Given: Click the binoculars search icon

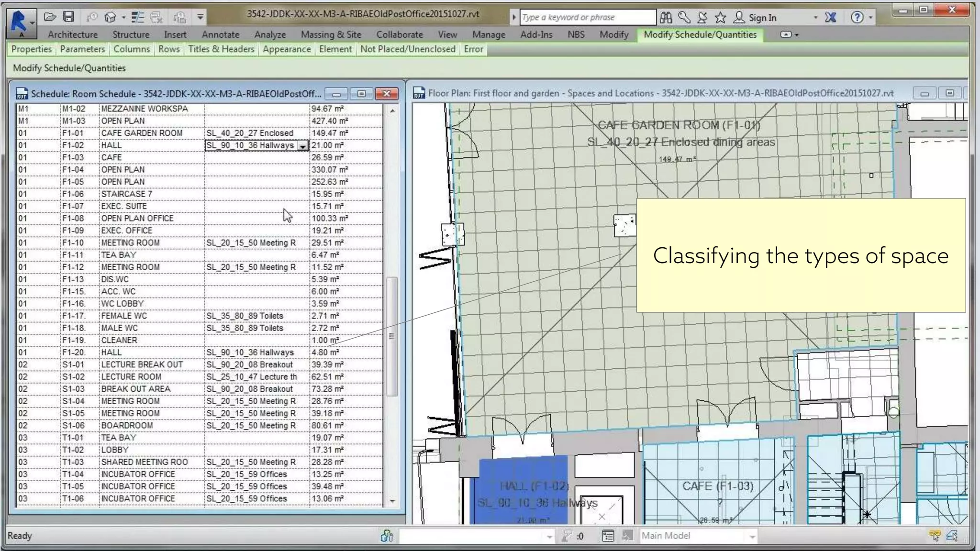Looking at the screenshot, I should coord(666,18).
